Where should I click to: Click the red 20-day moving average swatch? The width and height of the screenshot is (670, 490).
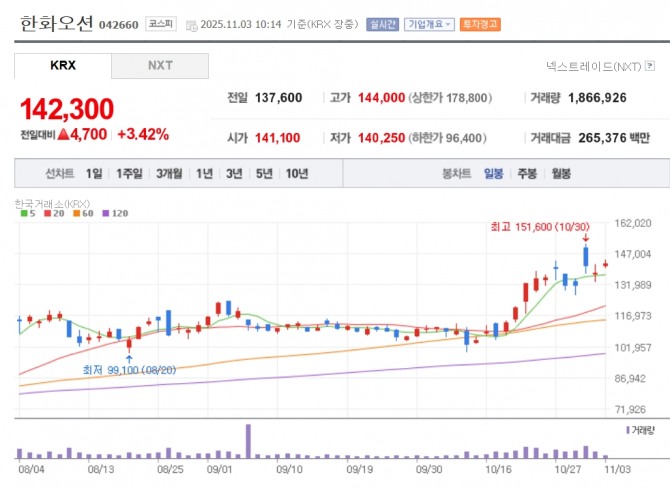[x=47, y=213]
